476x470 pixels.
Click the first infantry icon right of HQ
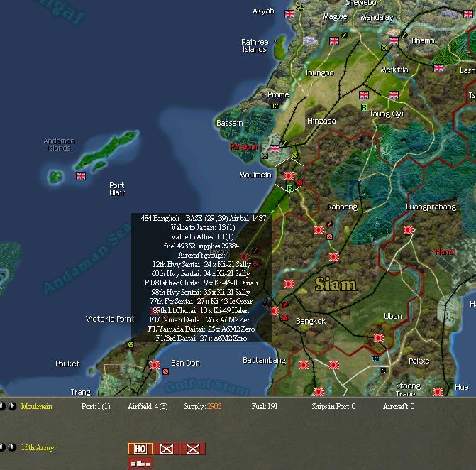167,449
